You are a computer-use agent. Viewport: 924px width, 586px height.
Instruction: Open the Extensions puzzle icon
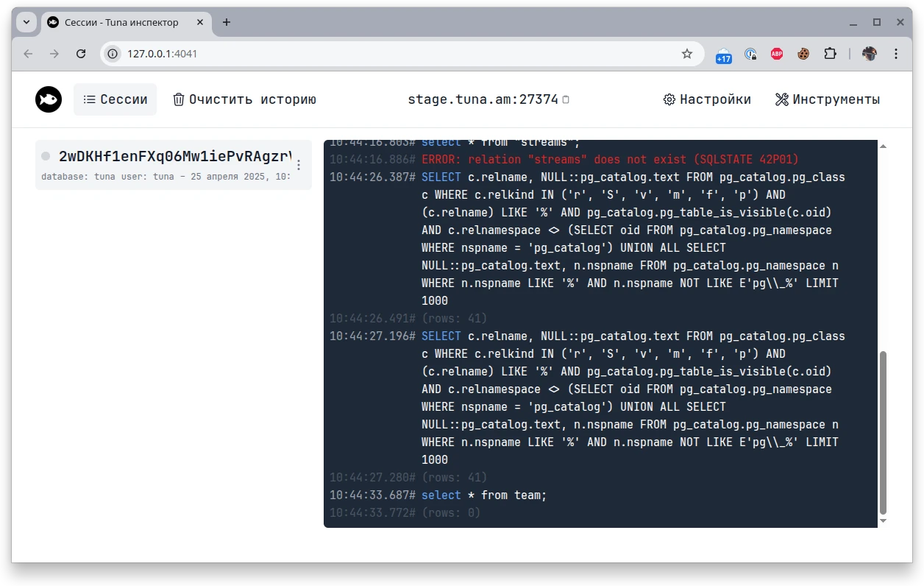[x=830, y=54]
